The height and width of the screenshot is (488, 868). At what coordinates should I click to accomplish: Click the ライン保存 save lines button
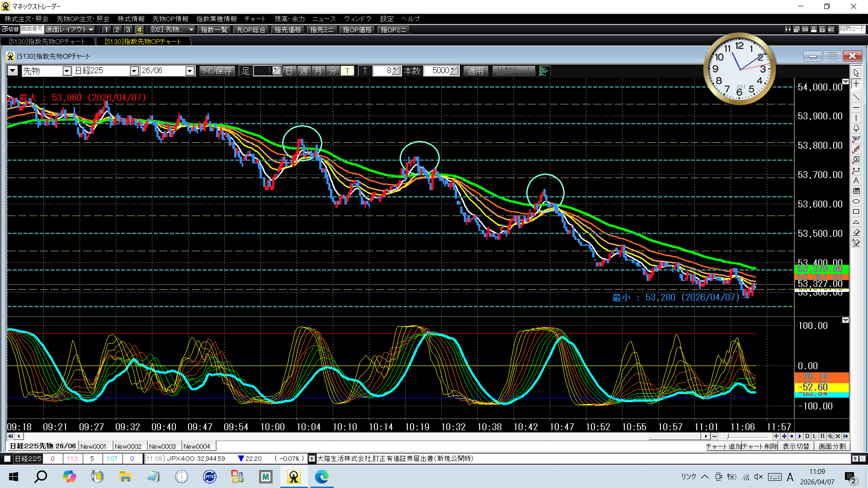(217, 71)
